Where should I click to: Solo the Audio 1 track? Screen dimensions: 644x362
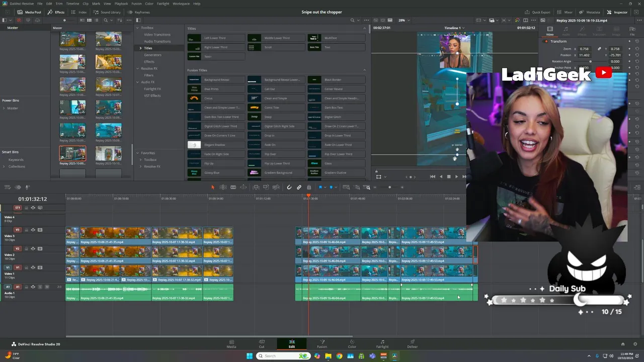40,287
